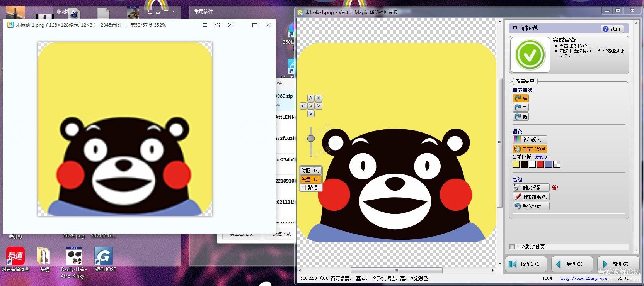Set detail level to 低 (low)
The height and width of the screenshot is (286, 644).
pos(521,117)
